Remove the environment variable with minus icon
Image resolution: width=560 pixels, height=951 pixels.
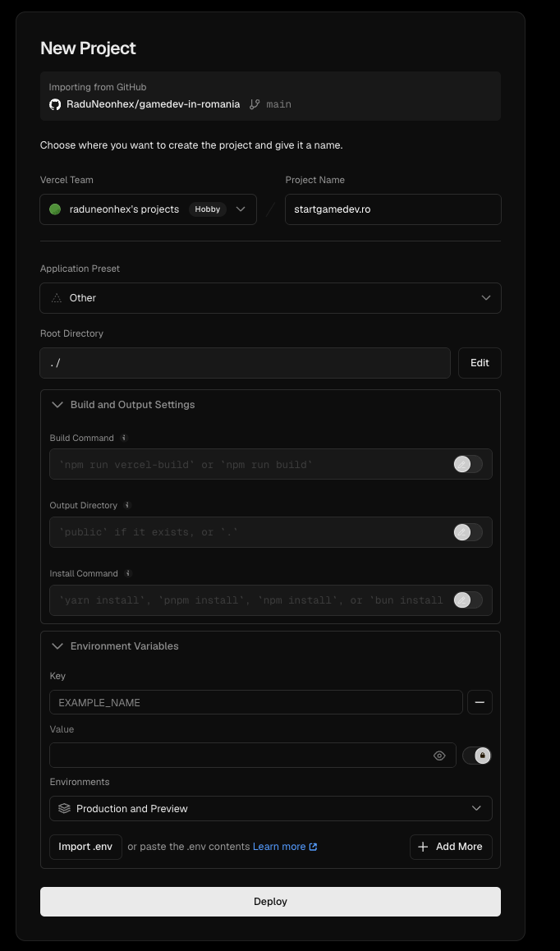pyautogui.click(x=480, y=701)
